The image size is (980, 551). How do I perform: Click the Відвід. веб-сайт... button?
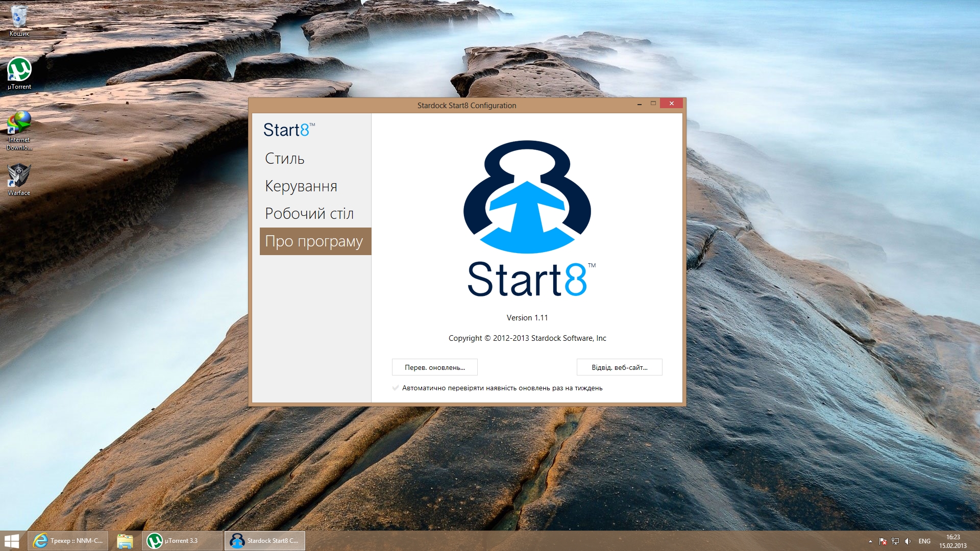click(x=619, y=367)
